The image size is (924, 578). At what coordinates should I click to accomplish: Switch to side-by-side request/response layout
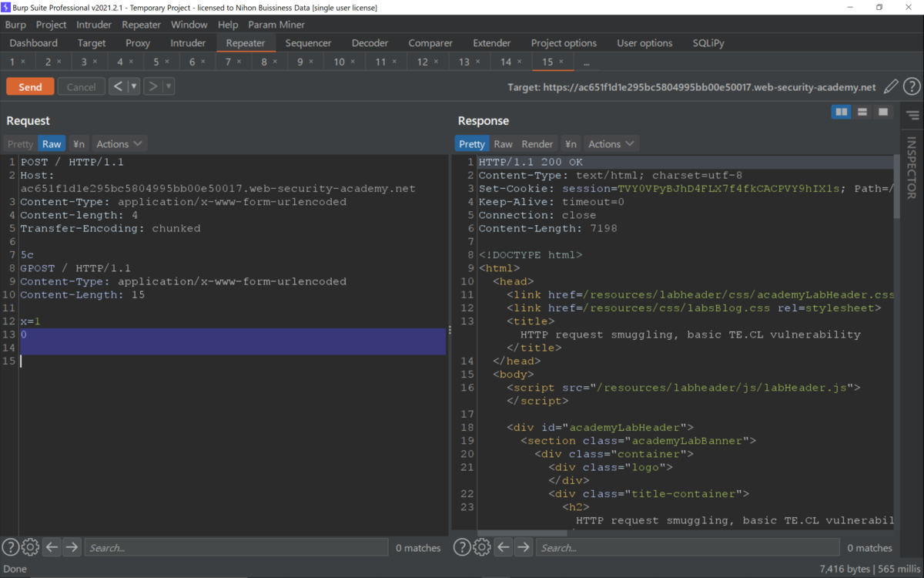[x=842, y=113]
